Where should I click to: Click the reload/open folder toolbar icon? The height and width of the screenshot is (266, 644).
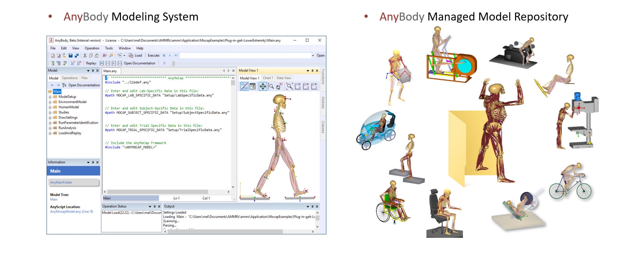click(x=65, y=56)
